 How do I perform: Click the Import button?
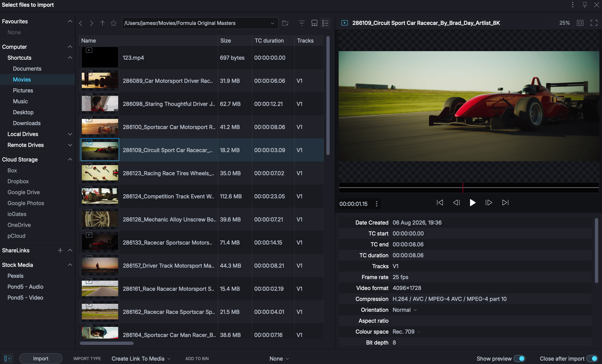click(x=41, y=359)
